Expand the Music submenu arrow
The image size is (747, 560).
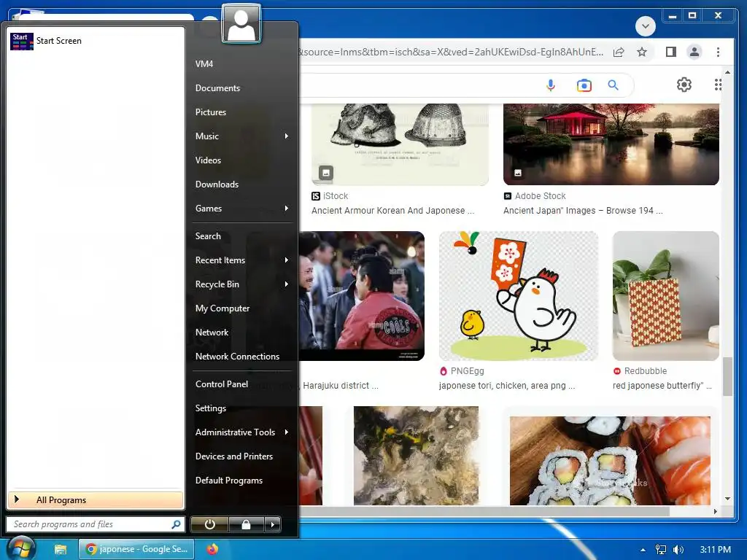[x=286, y=136]
